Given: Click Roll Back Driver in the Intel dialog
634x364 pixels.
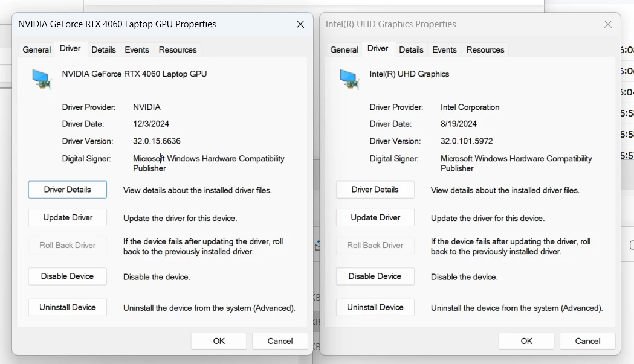Looking at the screenshot, I should coord(375,245).
